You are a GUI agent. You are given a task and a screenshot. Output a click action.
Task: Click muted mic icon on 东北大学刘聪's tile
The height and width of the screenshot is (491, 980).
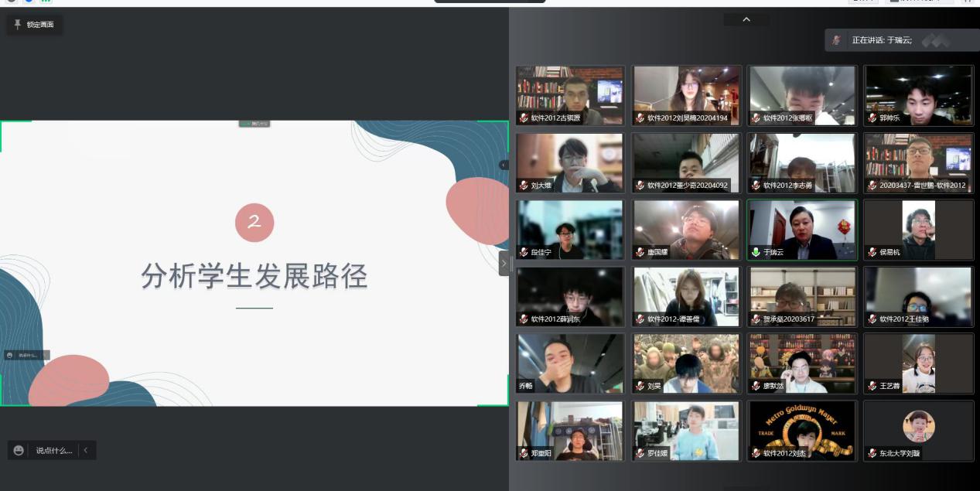(872, 453)
